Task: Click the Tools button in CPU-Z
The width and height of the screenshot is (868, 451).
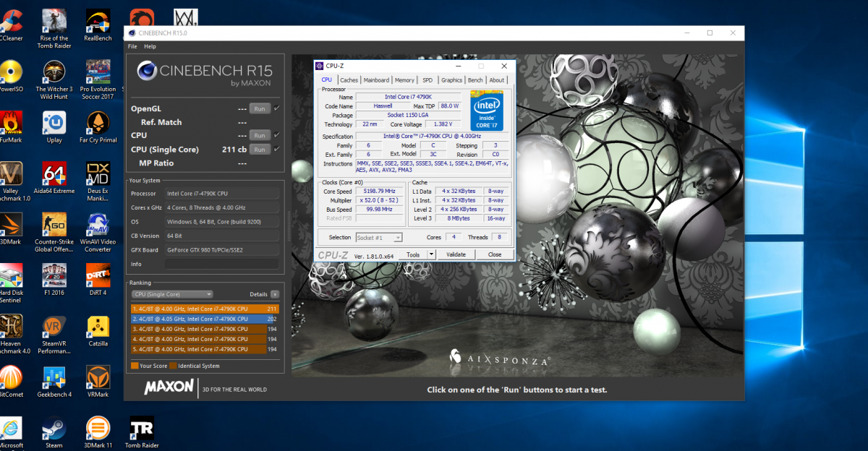Action: (x=413, y=254)
